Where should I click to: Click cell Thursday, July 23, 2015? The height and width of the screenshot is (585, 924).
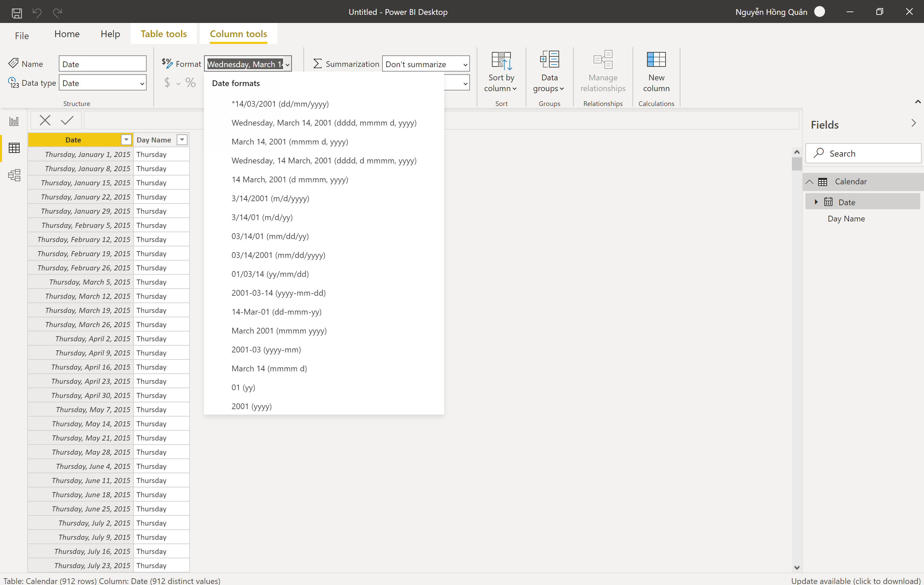(x=81, y=565)
